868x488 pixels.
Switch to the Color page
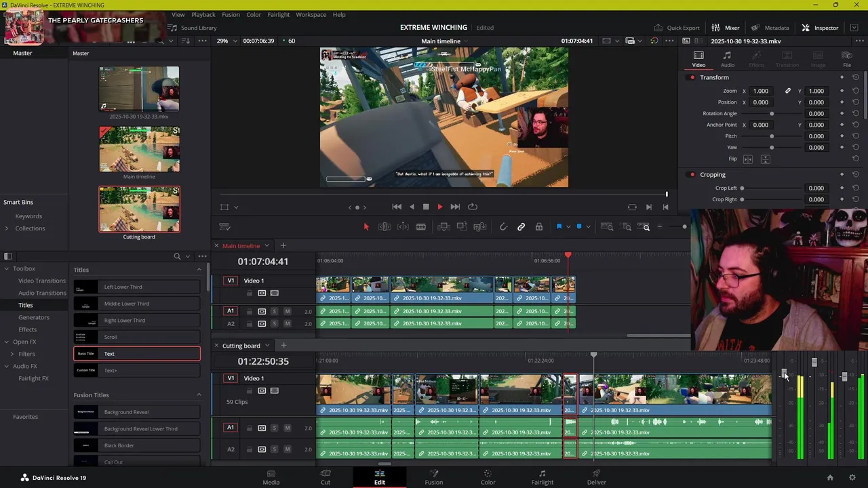(488, 477)
